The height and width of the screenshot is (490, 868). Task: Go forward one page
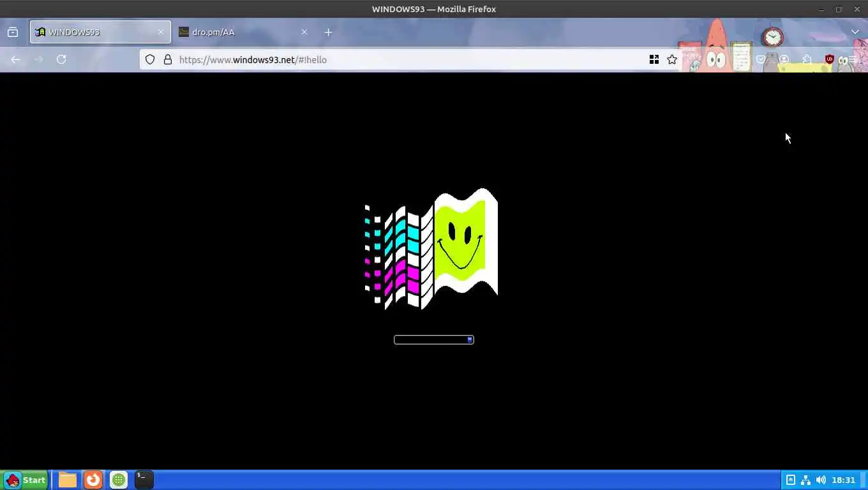tap(38, 59)
